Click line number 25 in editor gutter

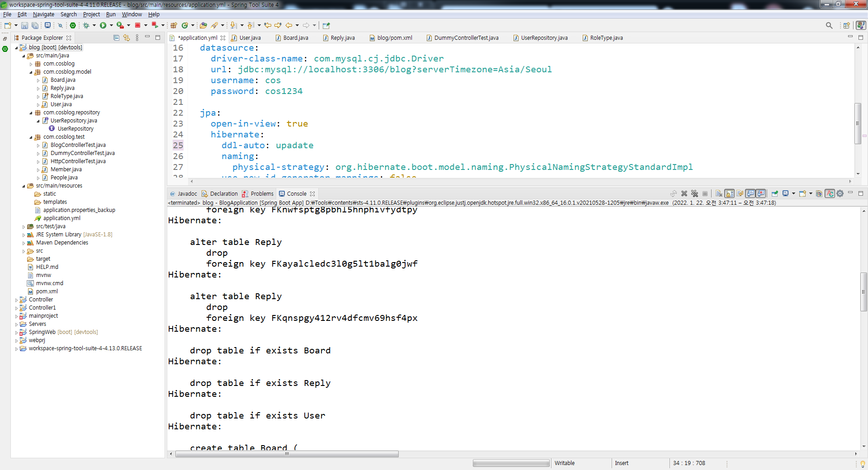178,145
